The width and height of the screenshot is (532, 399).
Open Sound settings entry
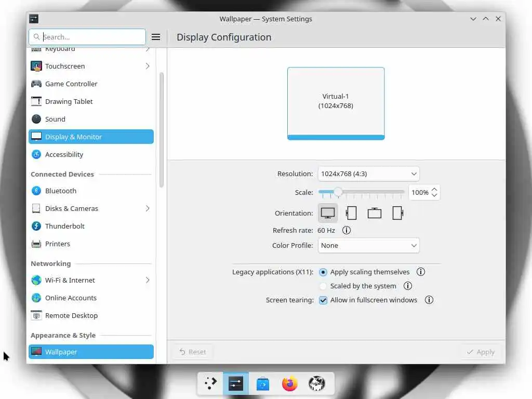(x=91, y=119)
